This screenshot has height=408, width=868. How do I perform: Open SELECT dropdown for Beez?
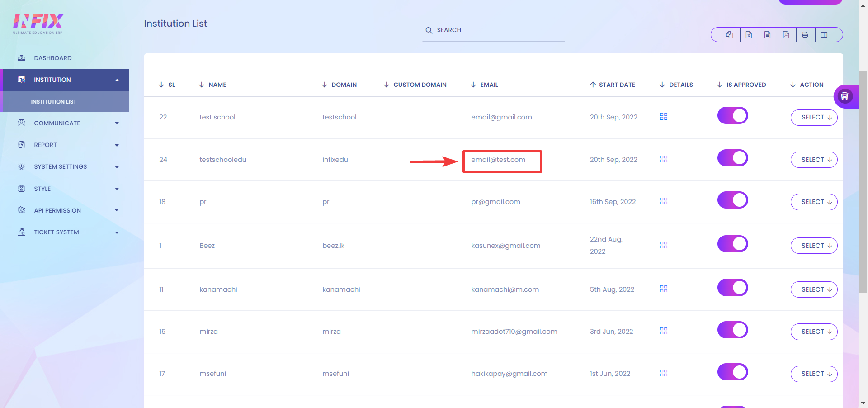click(x=814, y=246)
